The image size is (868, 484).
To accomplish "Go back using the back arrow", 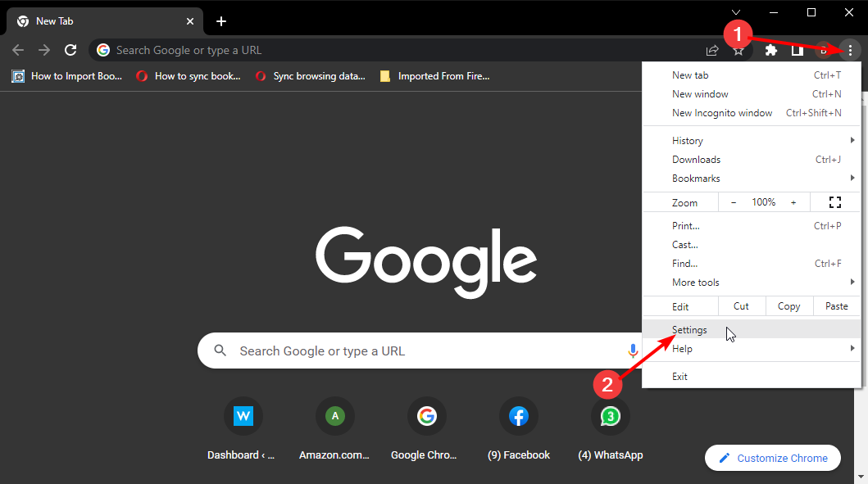I will coord(18,50).
